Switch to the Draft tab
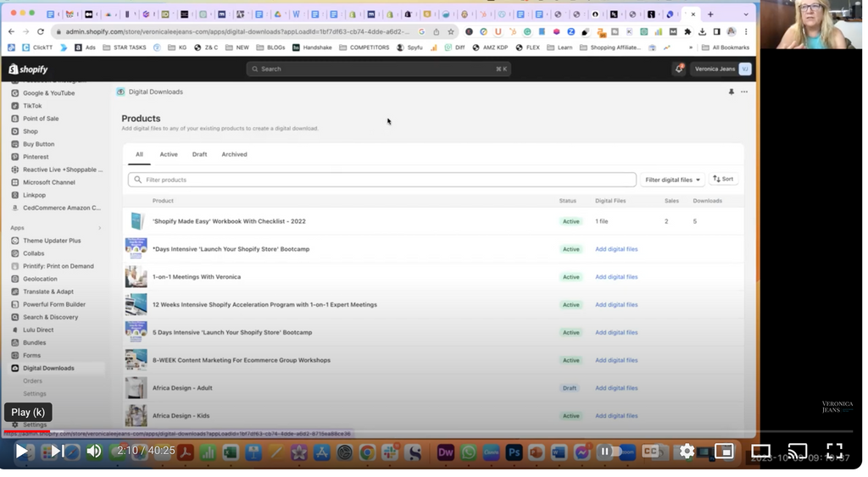868x477 pixels. point(199,154)
